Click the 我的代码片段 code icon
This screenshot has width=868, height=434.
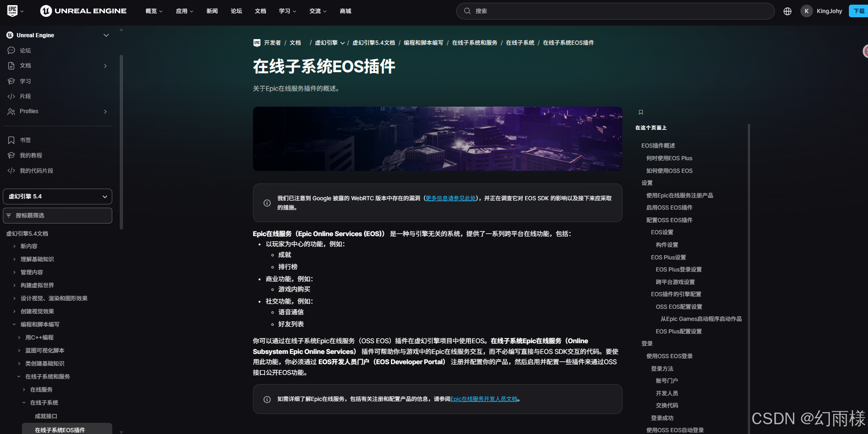[11, 171]
